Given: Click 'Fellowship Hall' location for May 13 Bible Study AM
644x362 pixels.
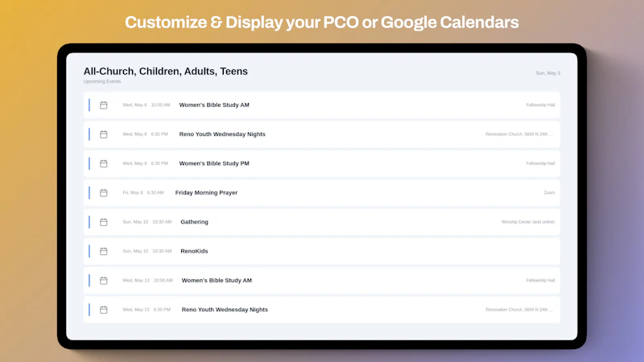Looking at the screenshot, I should pyautogui.click(x=540, y=280).
